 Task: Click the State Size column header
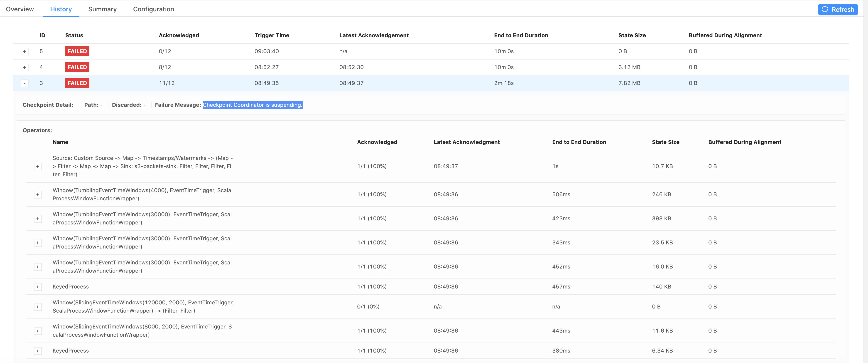(632, 35)
